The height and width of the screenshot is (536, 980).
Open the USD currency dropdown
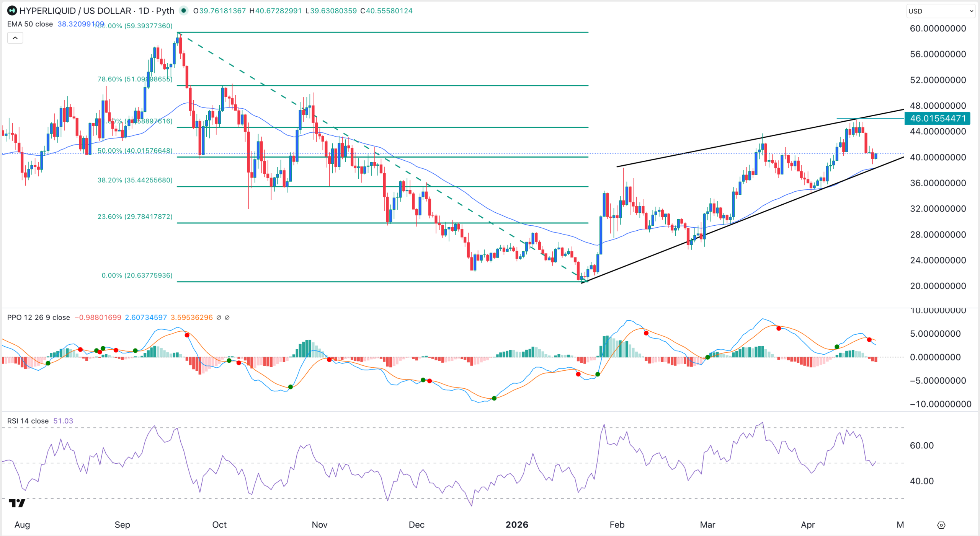point(941,11)
